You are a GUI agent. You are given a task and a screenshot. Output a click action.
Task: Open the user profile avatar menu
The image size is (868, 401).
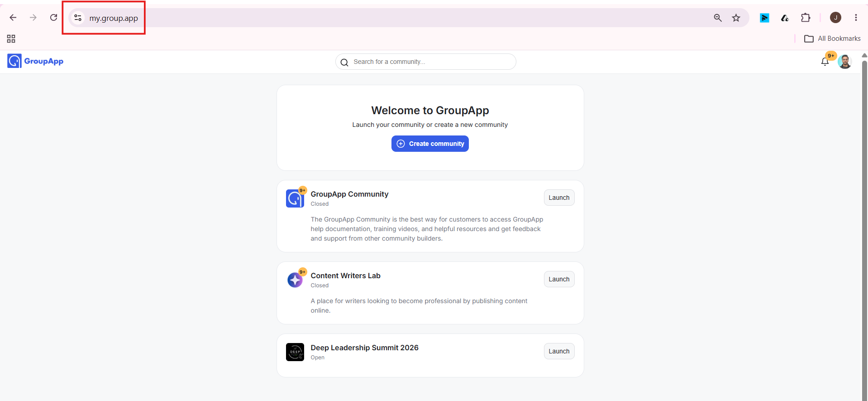[x=844, y=62]
